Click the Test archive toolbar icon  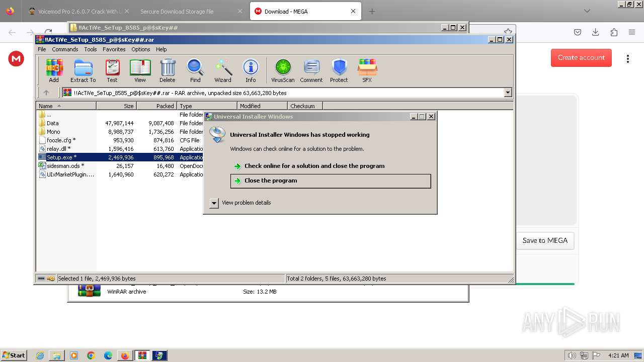click(112, 70)
